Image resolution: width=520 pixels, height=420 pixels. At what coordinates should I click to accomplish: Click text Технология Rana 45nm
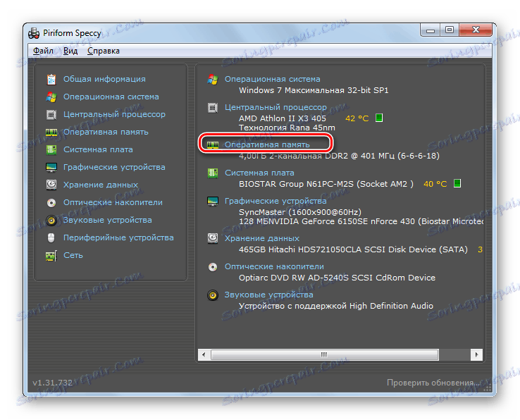coord(287,128)
